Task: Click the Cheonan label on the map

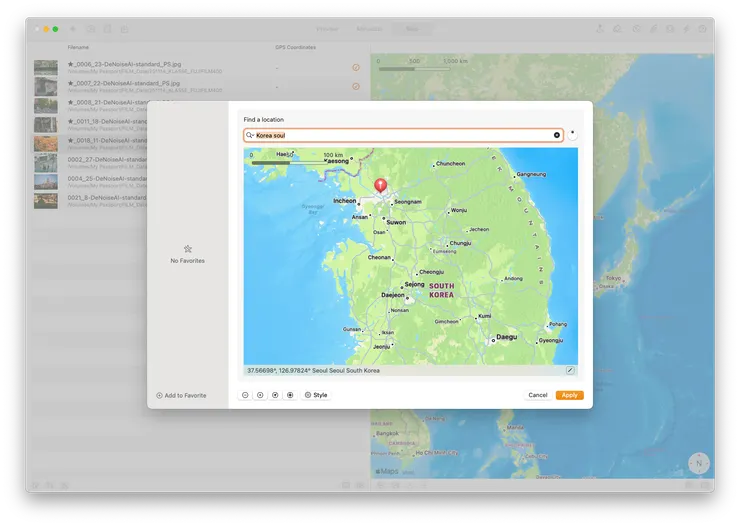Action: click(379, 257)
